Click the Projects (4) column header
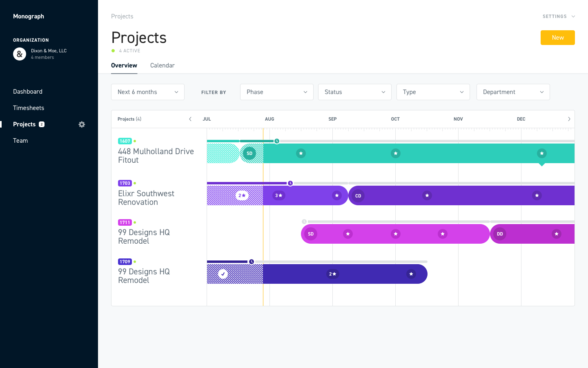The image size is (588, 368). [129, 119]
